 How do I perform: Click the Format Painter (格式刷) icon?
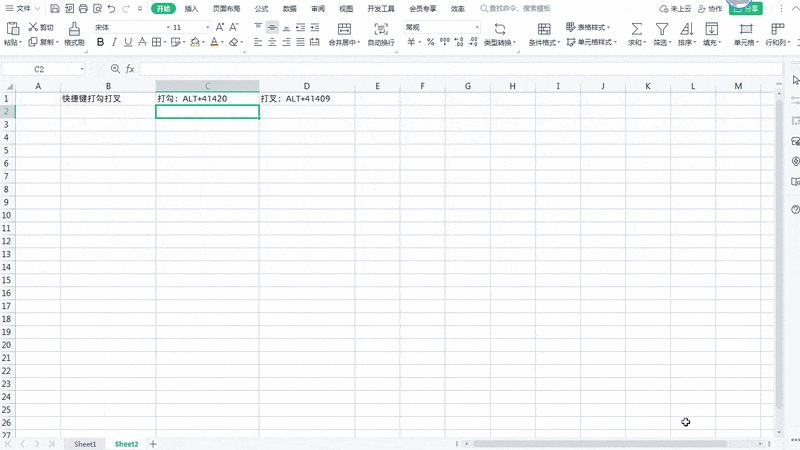click(x=74, y=29)
